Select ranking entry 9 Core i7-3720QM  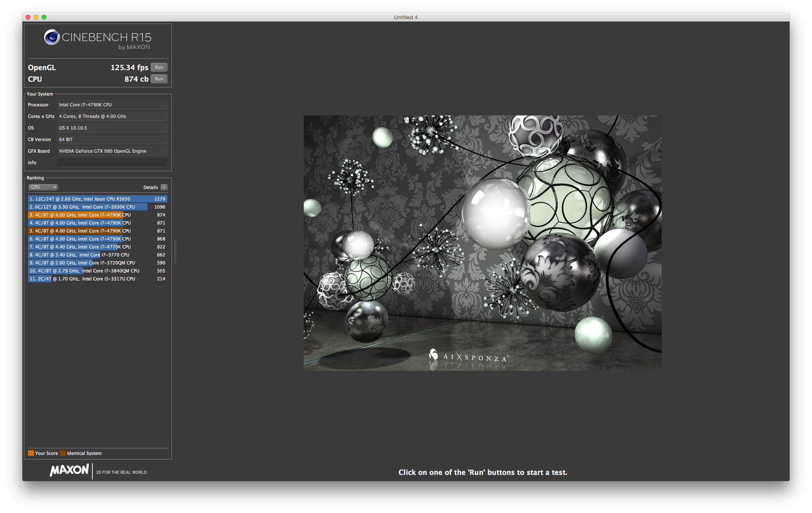tap(98, 263)
